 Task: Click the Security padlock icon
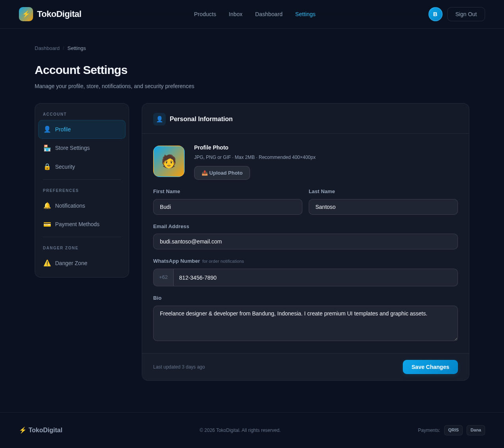pos(47,166)
